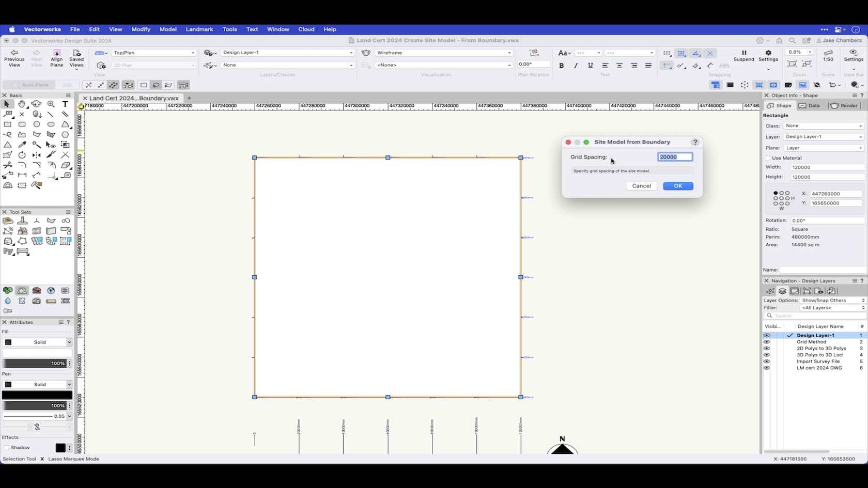The width and height of the screenshot is (868, 488).
Task: Choose the Eyedropper tool
Action: [x=22, y=145]
